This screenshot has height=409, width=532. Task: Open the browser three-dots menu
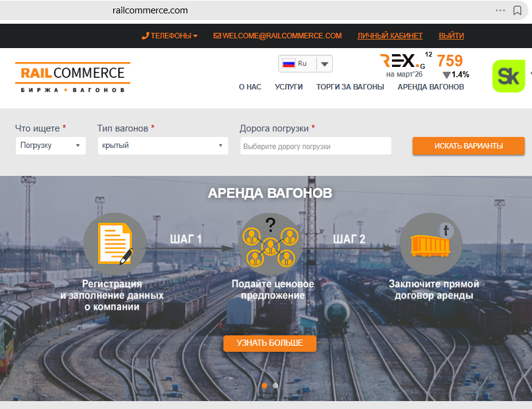(x=500, y=10)
